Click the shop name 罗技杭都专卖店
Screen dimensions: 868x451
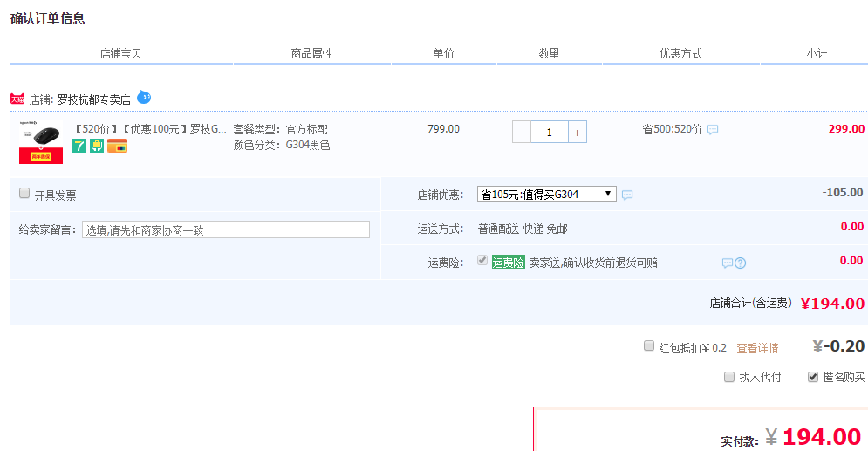[x=94, y=99]
